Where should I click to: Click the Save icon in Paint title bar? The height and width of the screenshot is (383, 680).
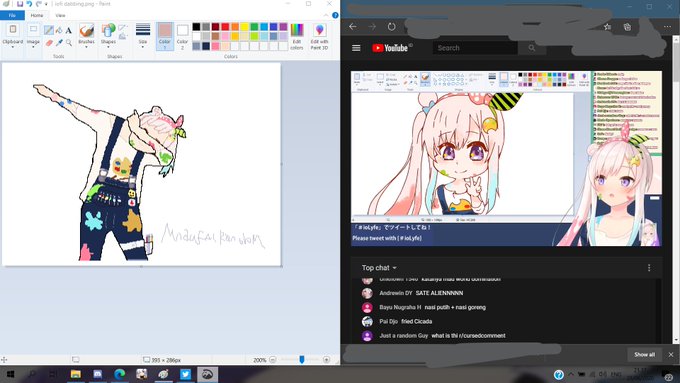tap(20, 4)
